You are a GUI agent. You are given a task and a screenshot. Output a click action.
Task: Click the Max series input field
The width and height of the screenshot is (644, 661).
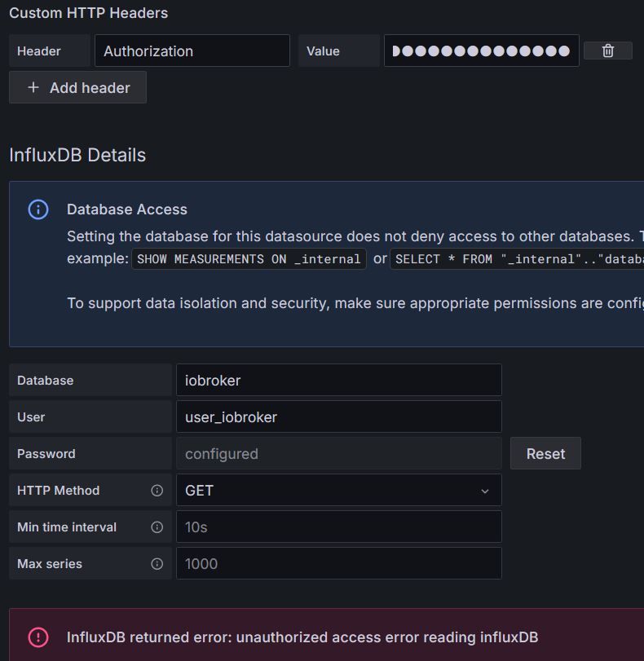[338, 564]
